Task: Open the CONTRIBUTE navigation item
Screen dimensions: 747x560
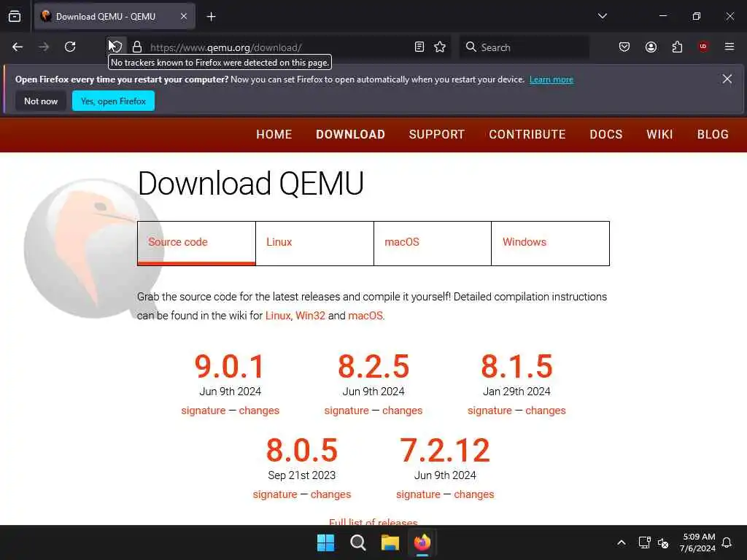Action: (527, 135)
